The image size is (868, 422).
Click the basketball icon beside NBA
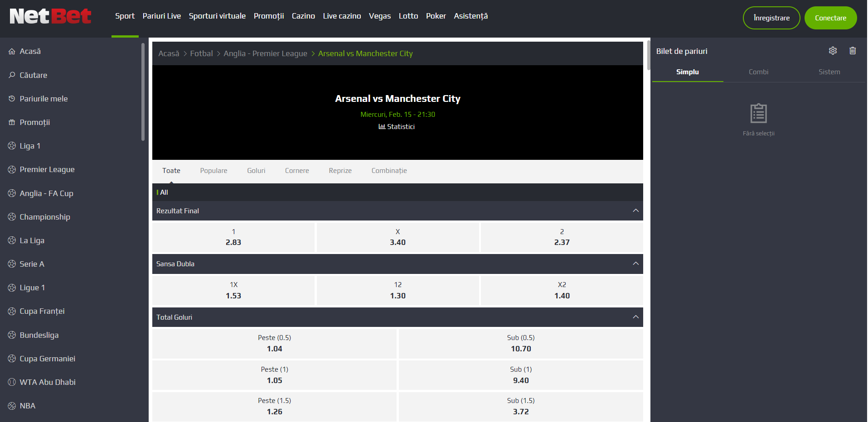tap(12, 406)
